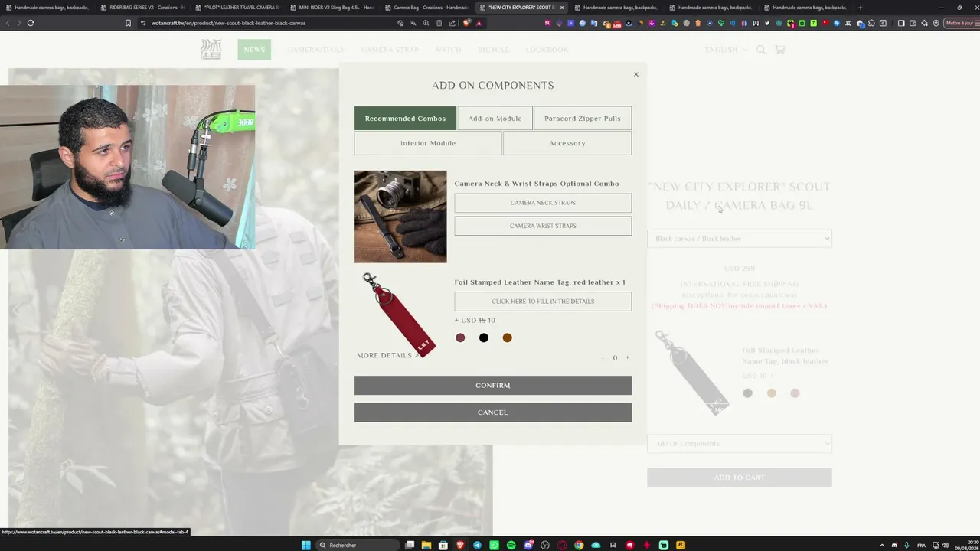Image resolution: width=980 pixels, height=551 pixels.
Task: Expand the Black canvas / Black leather dropdown
Action: 740,239
